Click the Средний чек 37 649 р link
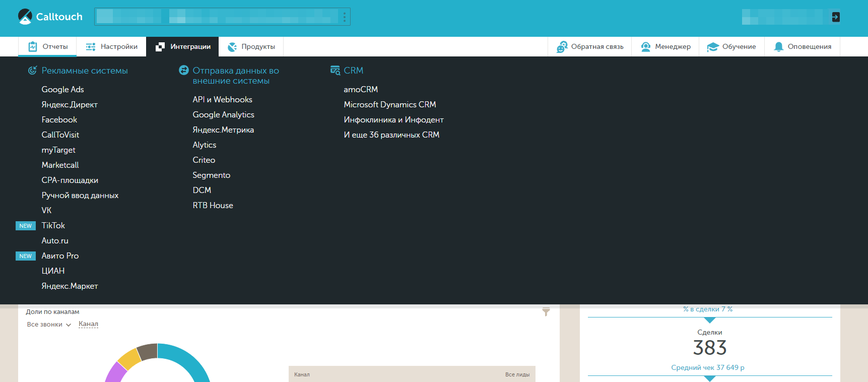This screenshot has width=868, height=382. click(707, 367)
